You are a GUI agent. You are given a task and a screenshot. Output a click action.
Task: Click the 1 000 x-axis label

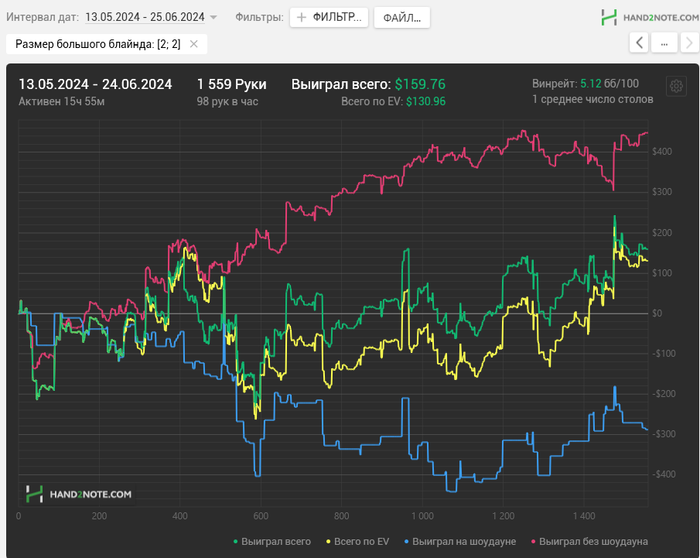click(422, 516)
